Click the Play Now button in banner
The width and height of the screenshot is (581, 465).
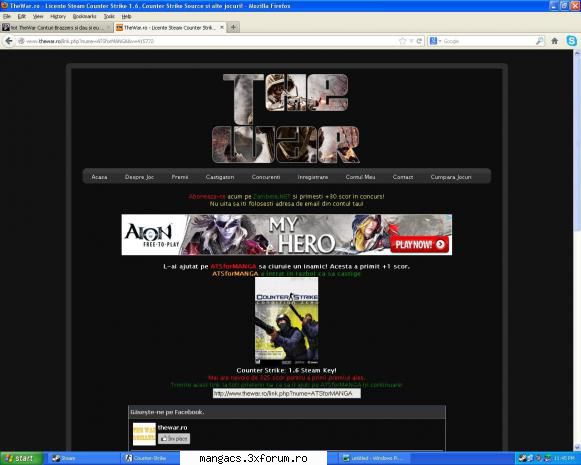point(419,245)
